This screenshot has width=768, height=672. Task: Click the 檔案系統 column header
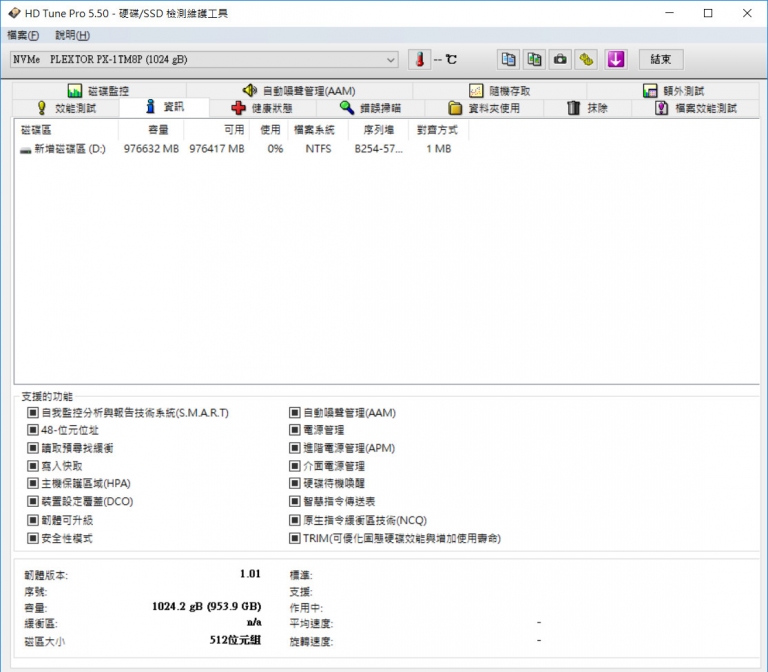pyautogui.click(x=318, y=130)
